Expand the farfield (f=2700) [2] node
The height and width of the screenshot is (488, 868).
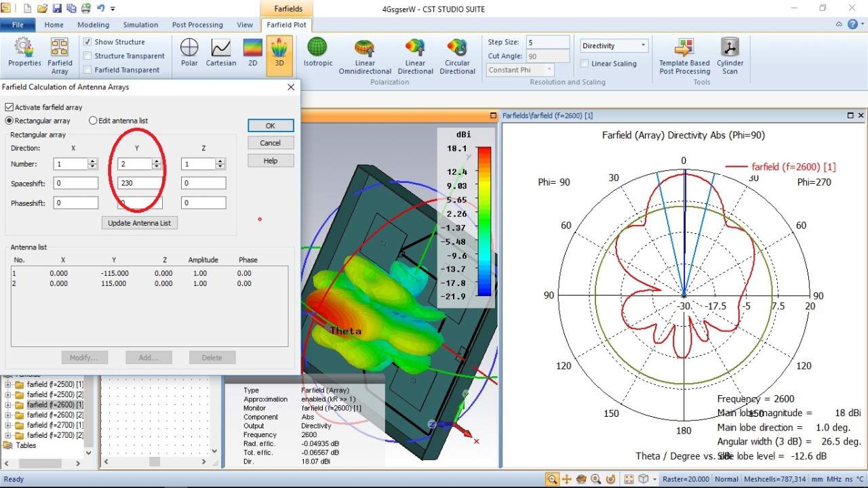tap(8, 435)
